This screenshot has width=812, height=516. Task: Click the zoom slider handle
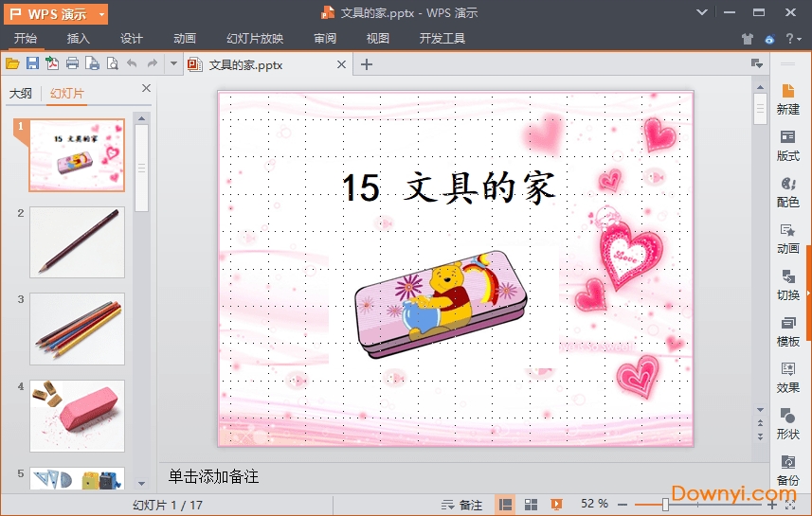(x=665, y=505)
